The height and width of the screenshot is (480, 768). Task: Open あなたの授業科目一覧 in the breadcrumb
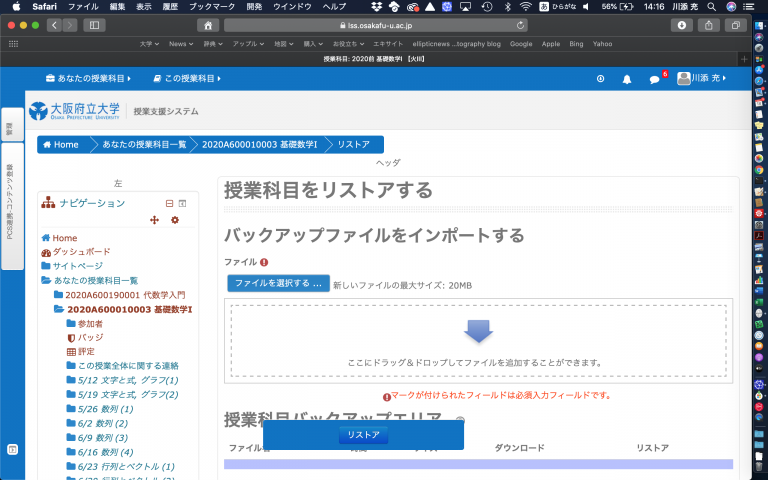click(144, 144)
